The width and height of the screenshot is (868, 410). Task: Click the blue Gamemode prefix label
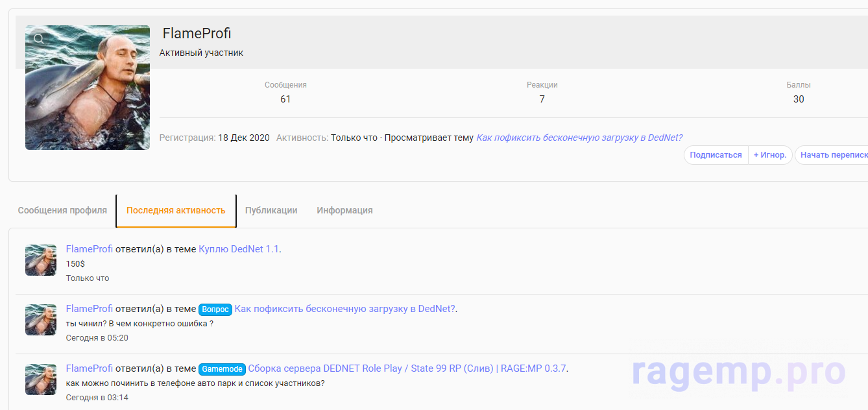pyautogui.click(x=222, y=369)
